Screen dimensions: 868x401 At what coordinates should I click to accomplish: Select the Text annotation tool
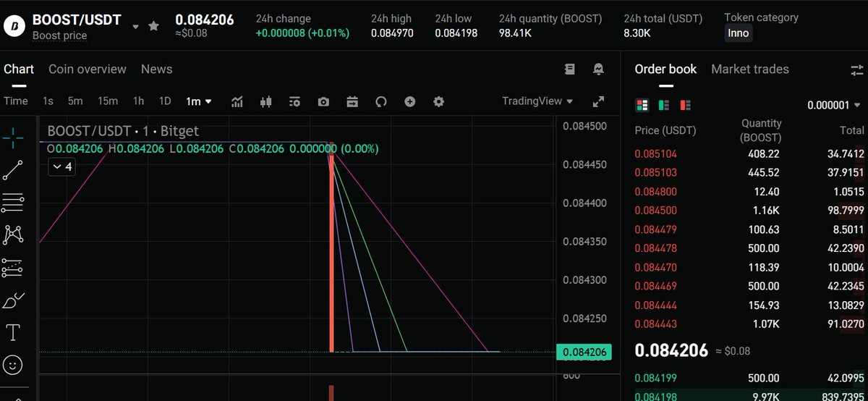[x=13, y=332]
